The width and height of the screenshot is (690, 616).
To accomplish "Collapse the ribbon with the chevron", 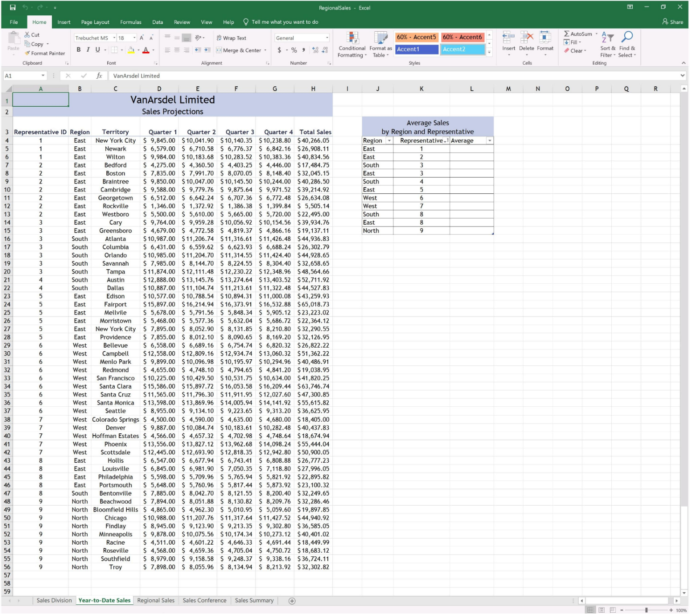I will [x=683, y=63].
